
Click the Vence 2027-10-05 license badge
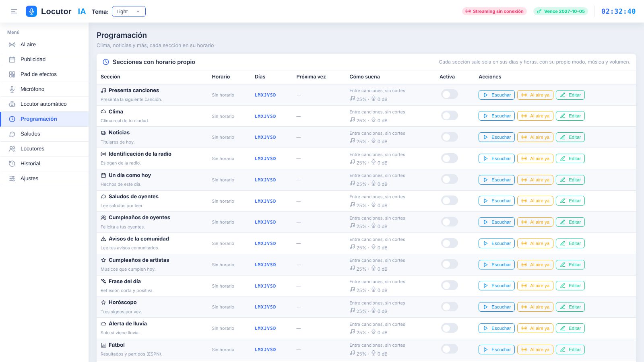pyautogui.click(x=561, y=11)
